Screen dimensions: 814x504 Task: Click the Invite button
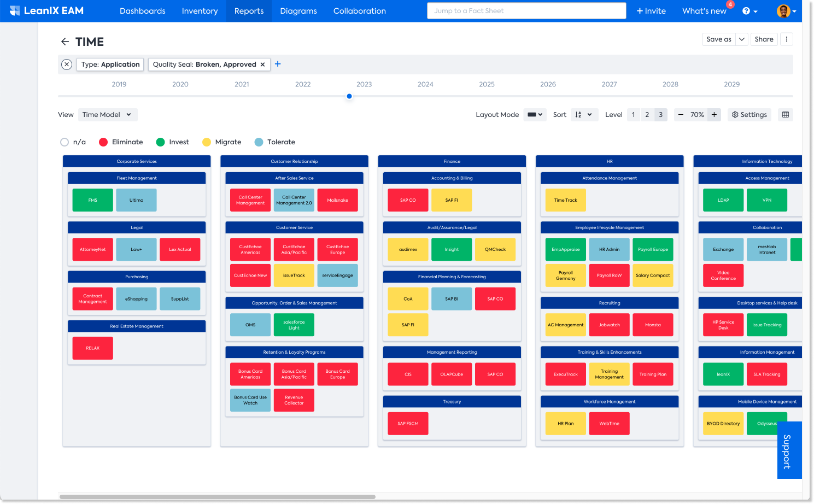(x=651, y=11)
